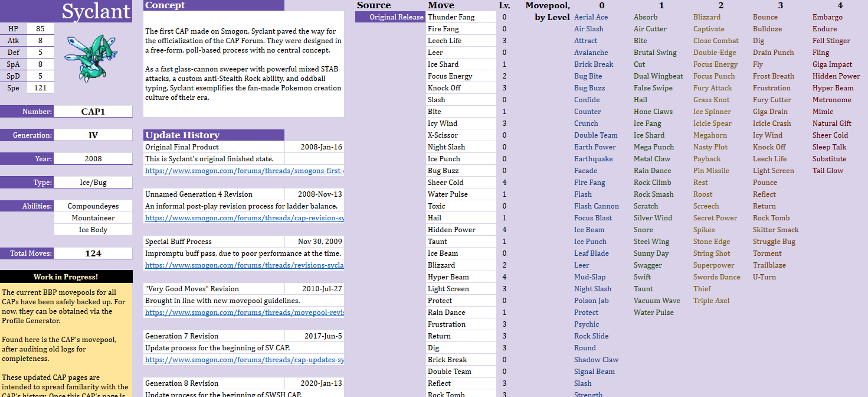Click the Original Release source cell
This screenshot has height=397, width=868.
coord(390,17)
